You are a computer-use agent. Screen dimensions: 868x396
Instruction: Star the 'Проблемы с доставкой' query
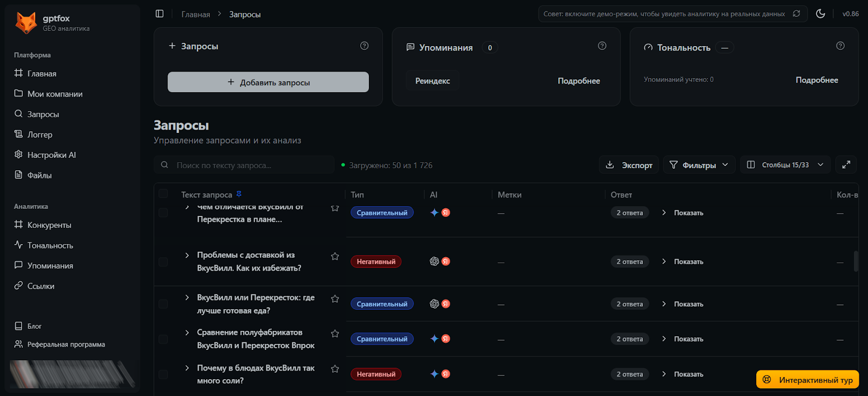pyautogui.click(x=335, y=257)
